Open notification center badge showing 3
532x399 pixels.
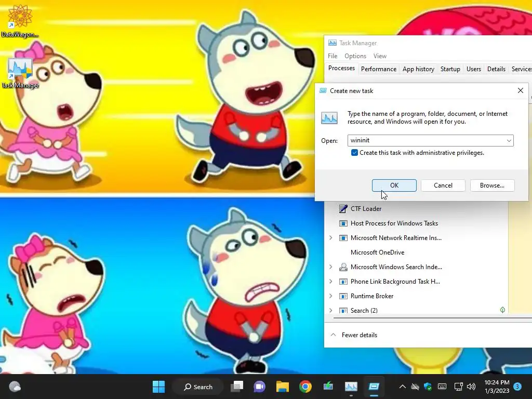click(517, 387)
